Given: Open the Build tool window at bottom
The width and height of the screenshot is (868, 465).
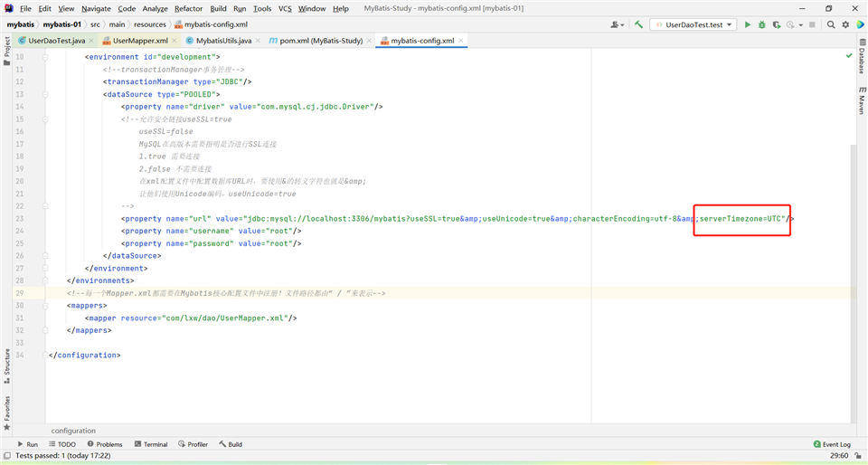Looking at the screenshot, I should tap(231, 444).
